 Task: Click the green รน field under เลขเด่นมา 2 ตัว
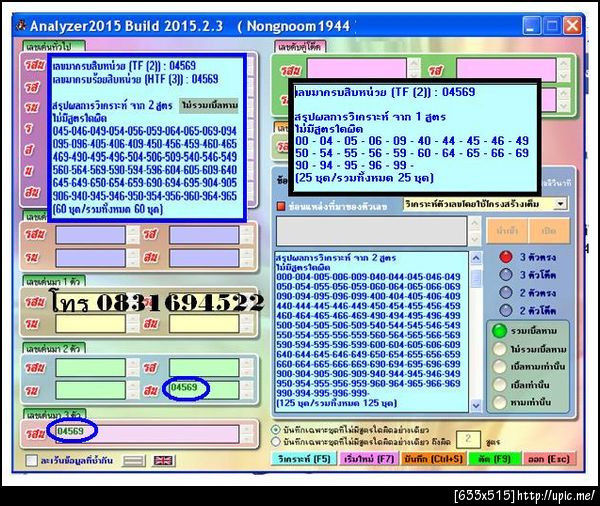(x=91, y=390)
